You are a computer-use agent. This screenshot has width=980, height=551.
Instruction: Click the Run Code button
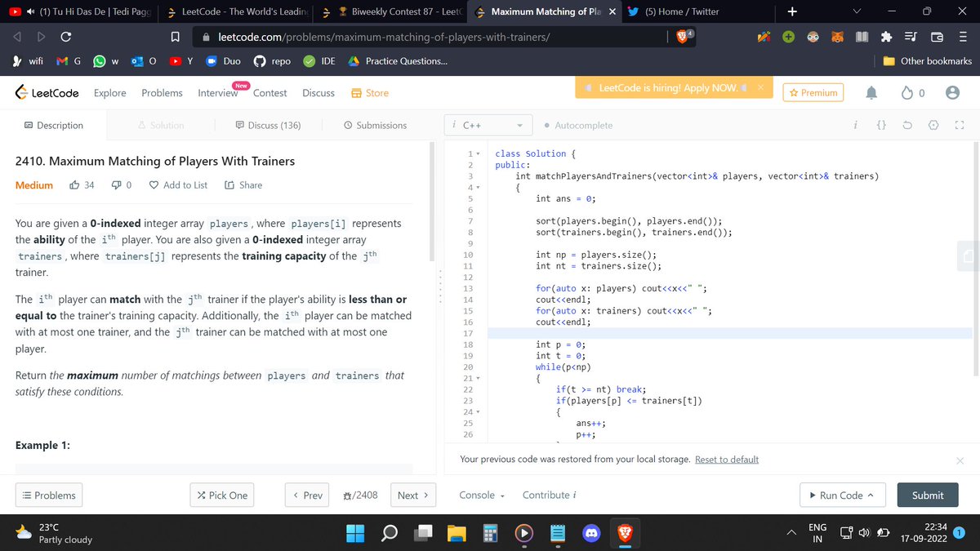[x=840, y=495]
